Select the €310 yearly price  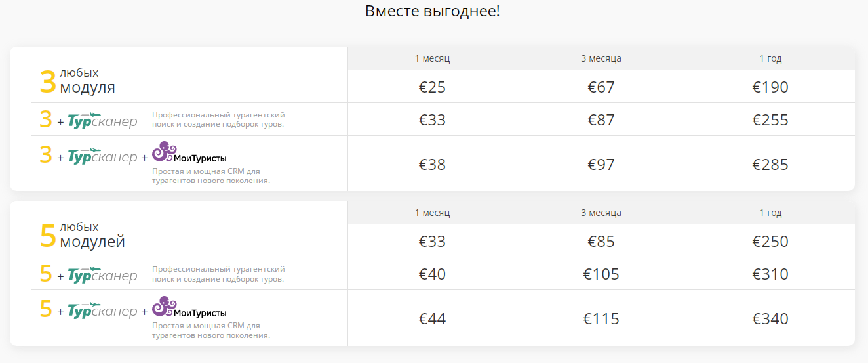pyautogui.click(x=770, y=274)
